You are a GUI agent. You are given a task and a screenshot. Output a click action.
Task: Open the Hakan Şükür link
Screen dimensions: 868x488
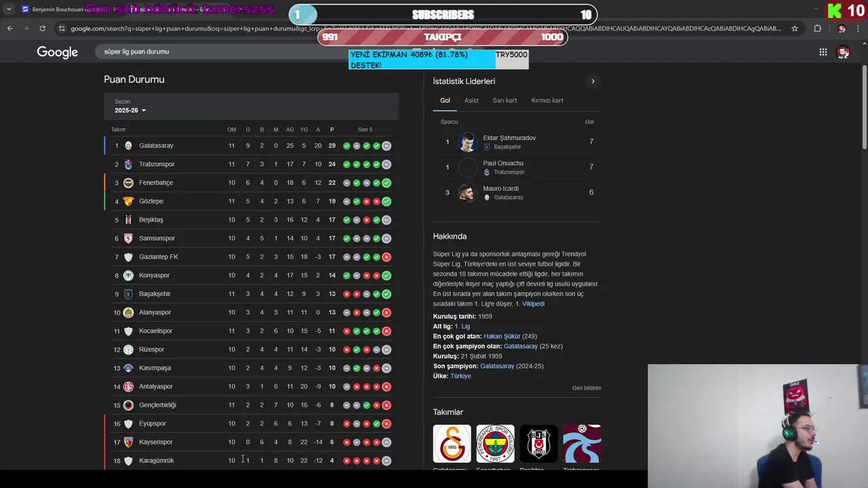click(x=502, y=336)
